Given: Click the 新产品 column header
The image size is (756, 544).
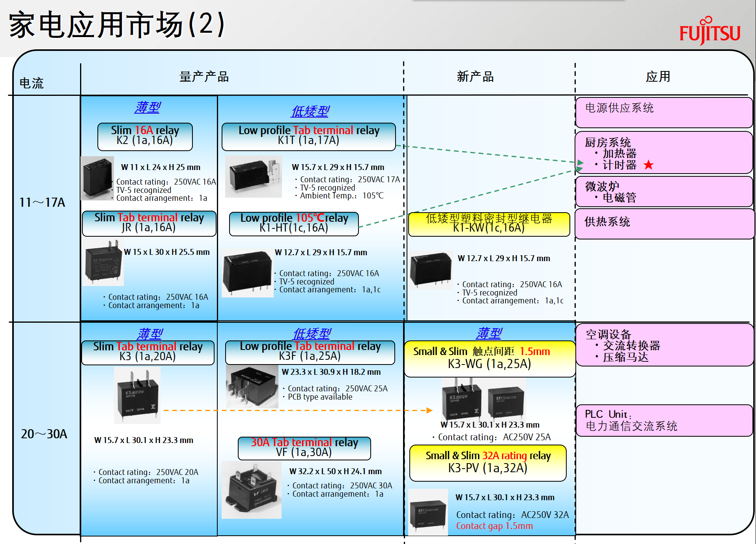Looking at the screenshot, I should click(x=475, y=77).
